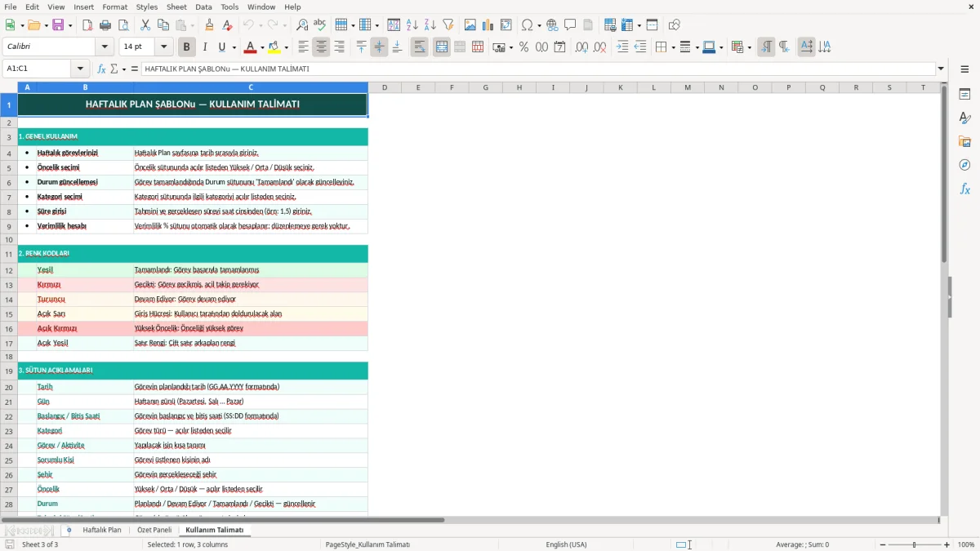Expand the formula bar arrow

pos(941,69)
